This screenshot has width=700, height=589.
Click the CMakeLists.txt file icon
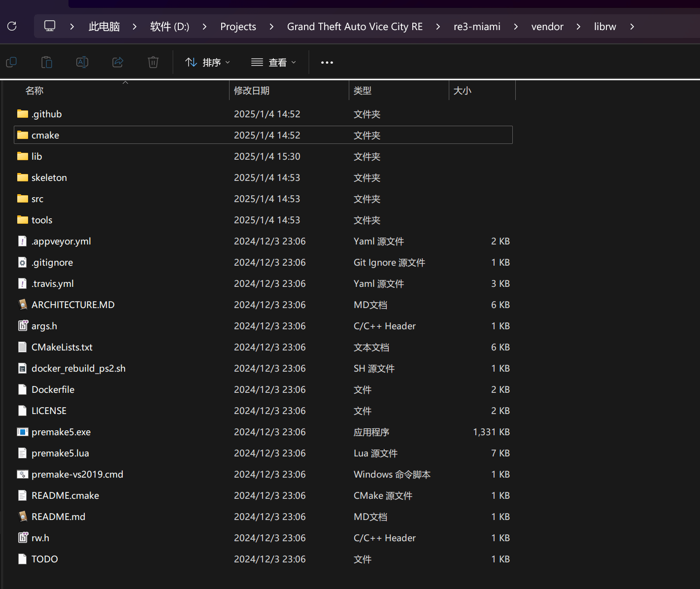pos(23,347)
